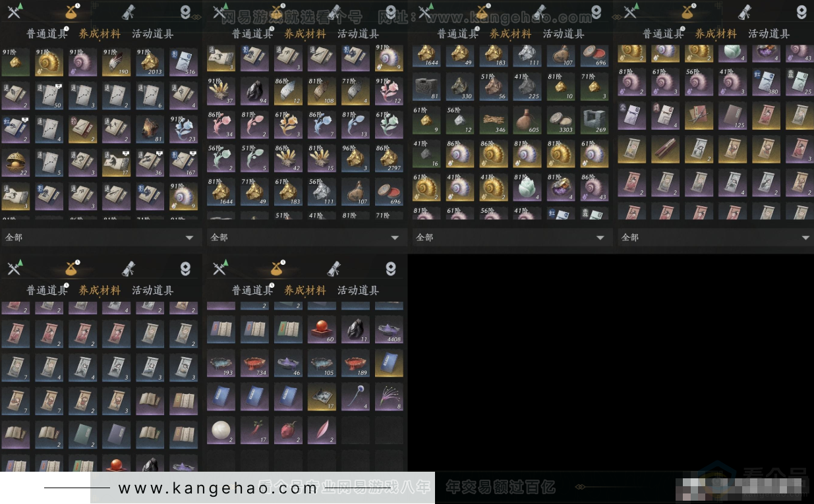This screenshot has width=814, height=504.
Task: Select the leather piece item with count 108
Action: pos(322,91)
